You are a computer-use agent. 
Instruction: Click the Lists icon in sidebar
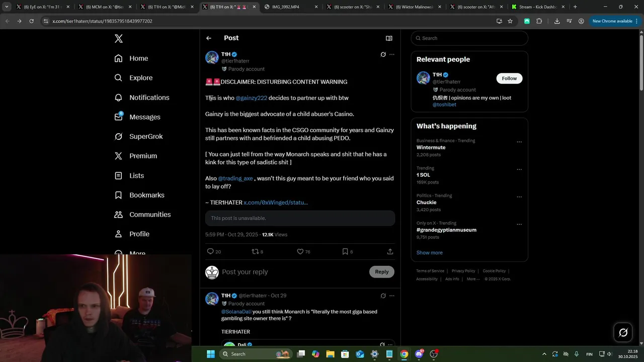pyautogui.click(x=118, y=175)
